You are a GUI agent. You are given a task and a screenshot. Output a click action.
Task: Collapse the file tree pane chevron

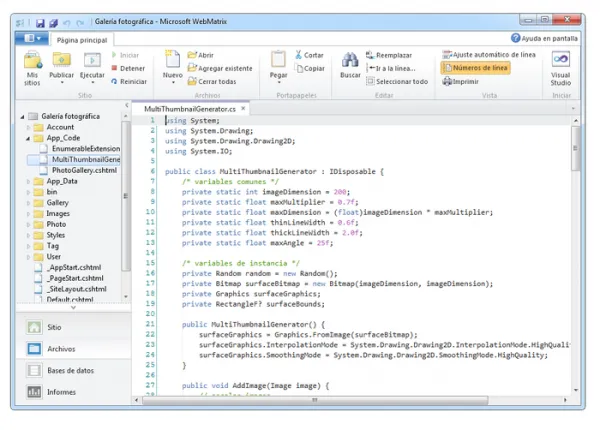pos(127,105)
